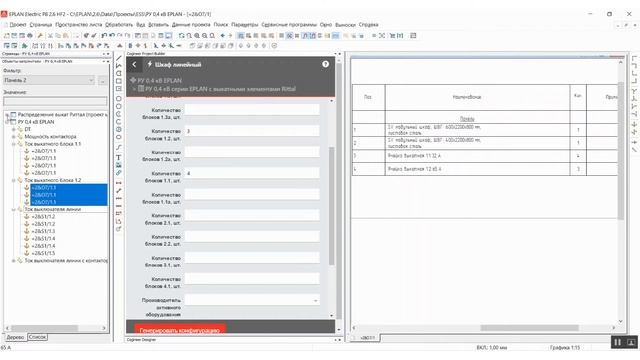This screenshot has width=640, height=360.
Task: Click the Количество блоков 1.2 field
Action: click(252, 131)
